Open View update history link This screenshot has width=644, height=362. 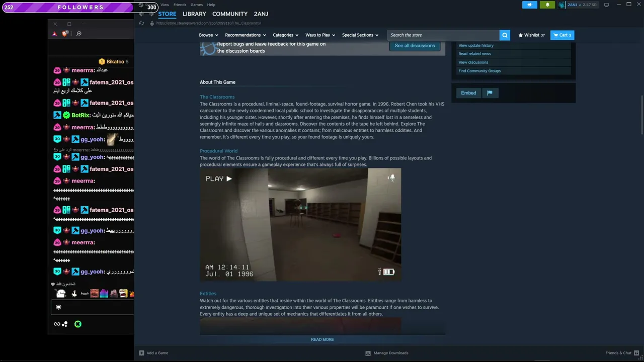[x=476, y=45]
